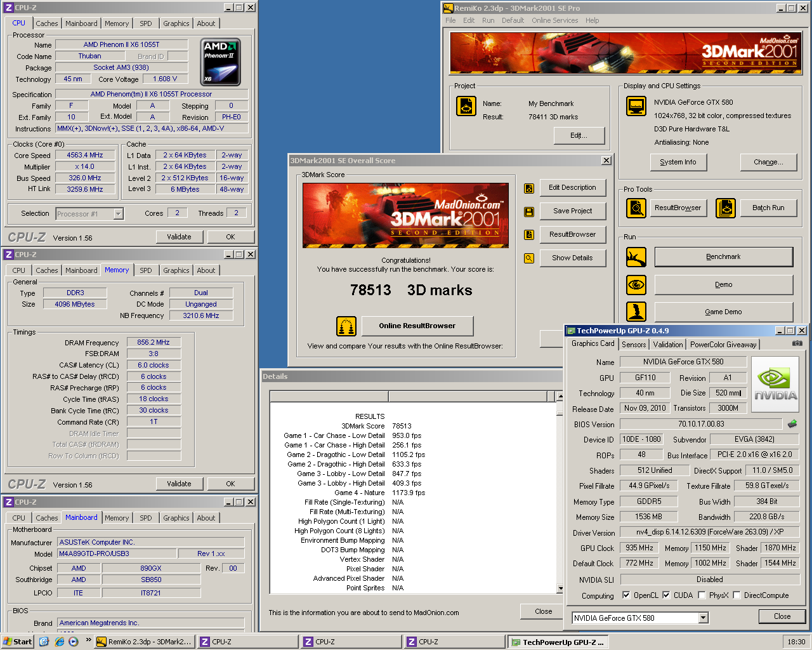812x650 pixels.
Task: Click the Benchmark run icon
Action: (636, 257)
